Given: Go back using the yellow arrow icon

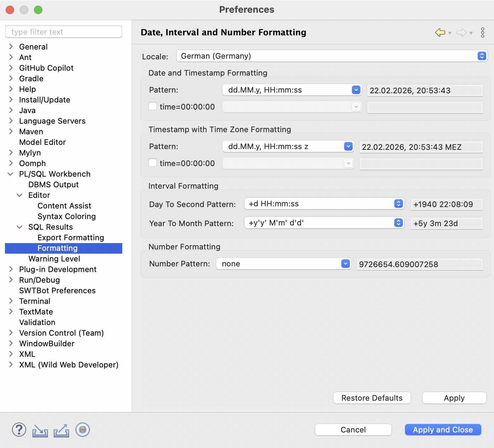Looking at the screenshot, I should pyautogui.click(x=439, y=32).
